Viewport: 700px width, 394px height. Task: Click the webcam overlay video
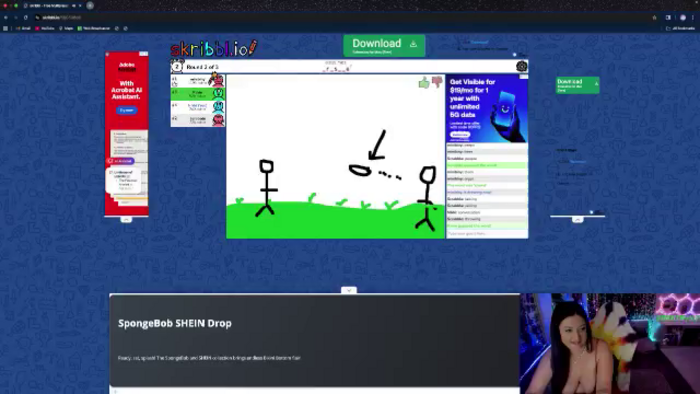[x=610, y=344]
